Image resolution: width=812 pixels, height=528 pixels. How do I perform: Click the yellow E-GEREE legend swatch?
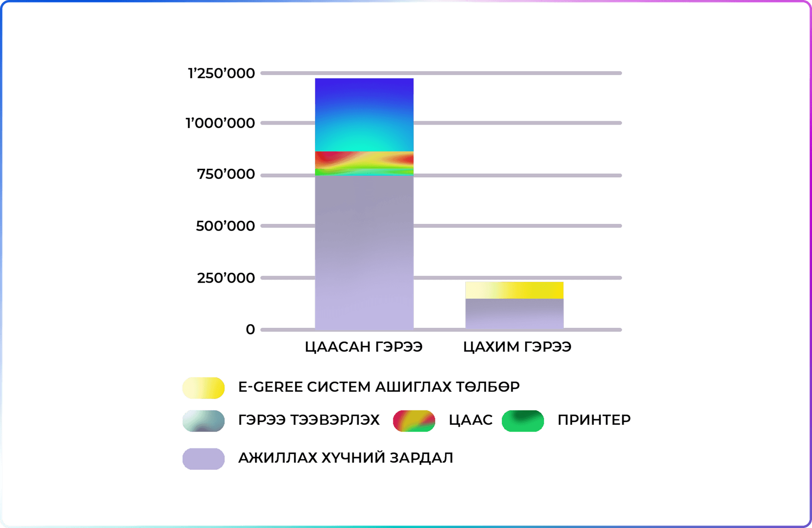click(203, 388)
